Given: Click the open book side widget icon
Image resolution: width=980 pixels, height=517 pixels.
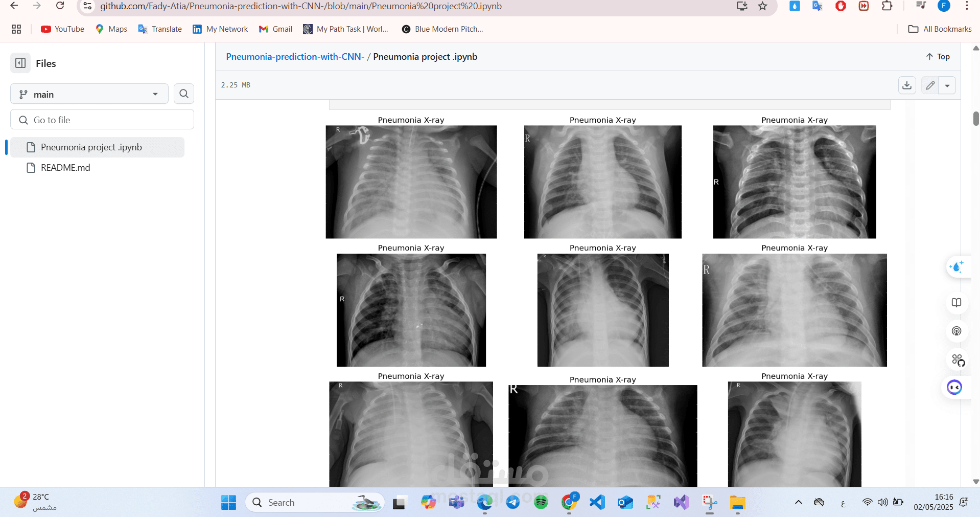Looking at the screenshot, I should coord(956,303).
